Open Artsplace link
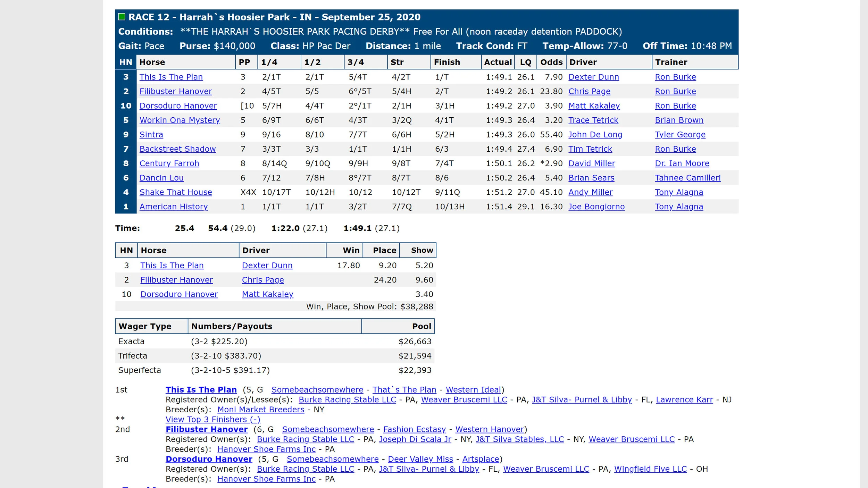 click(481, 459)
